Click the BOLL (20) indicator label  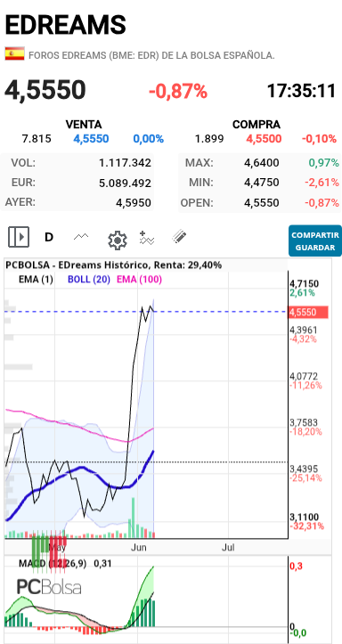[x=89, y=280]
